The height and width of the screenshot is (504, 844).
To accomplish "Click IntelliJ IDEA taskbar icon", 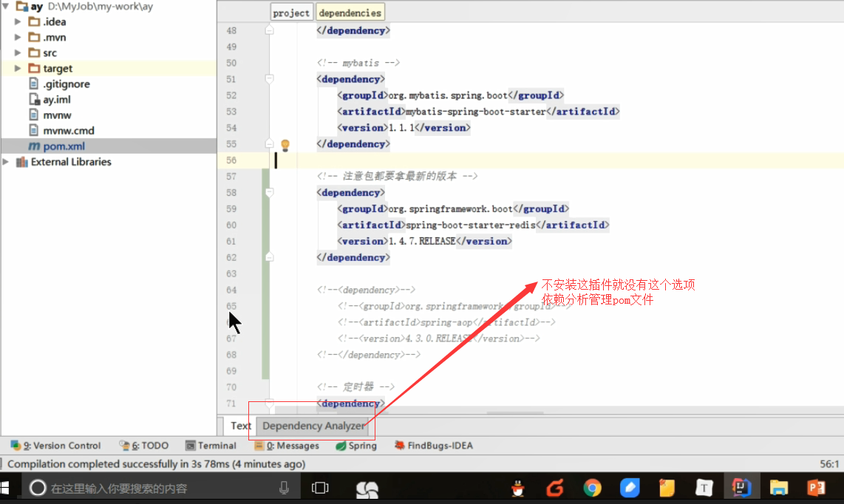I will [x=741, y=488].
